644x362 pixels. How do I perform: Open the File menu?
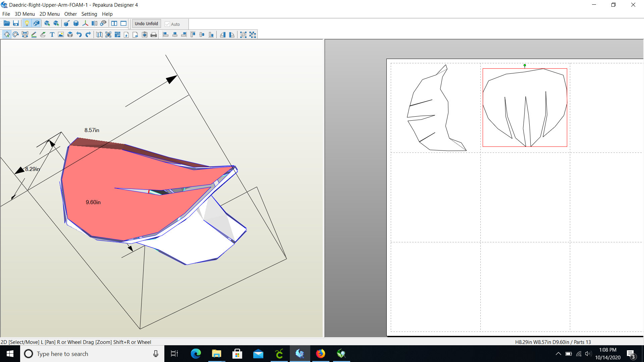click(6, 14)
